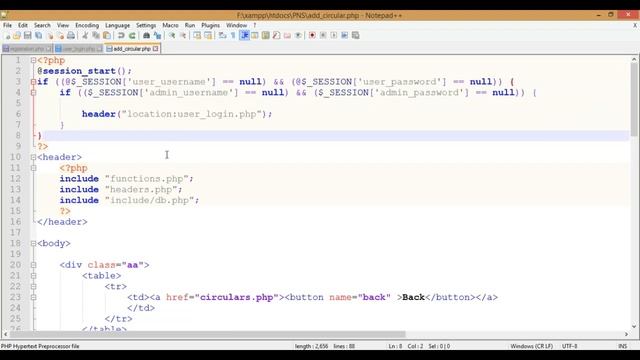
Task: Click the vertical scrollbar thumb
Action: (634, 100)
